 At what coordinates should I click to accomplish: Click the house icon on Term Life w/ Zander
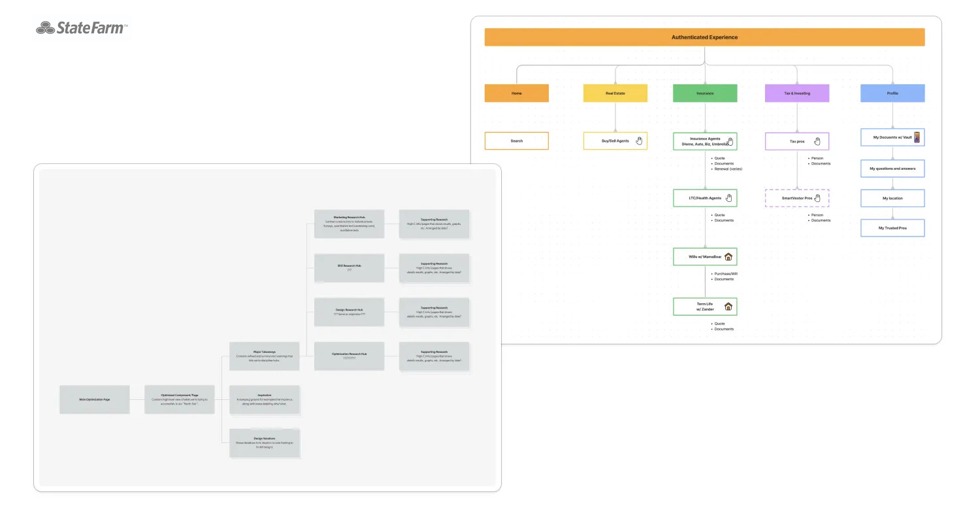(x=728, y=306)
